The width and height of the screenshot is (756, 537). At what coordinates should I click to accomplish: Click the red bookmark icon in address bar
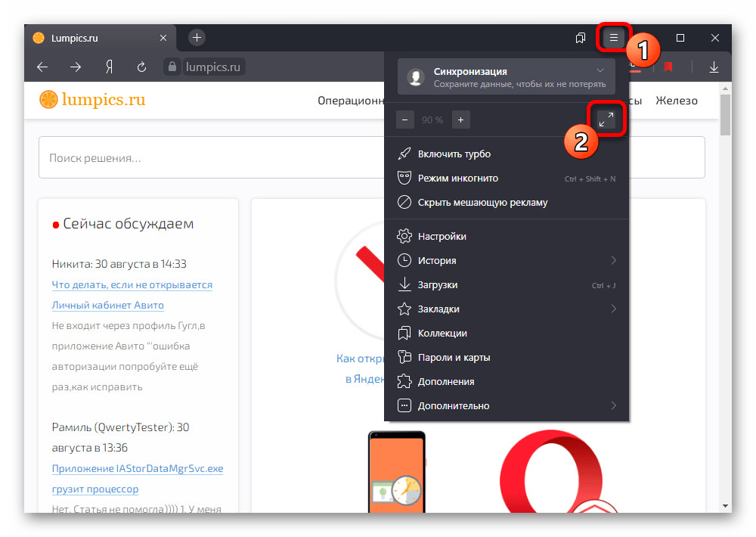point(668,67)
